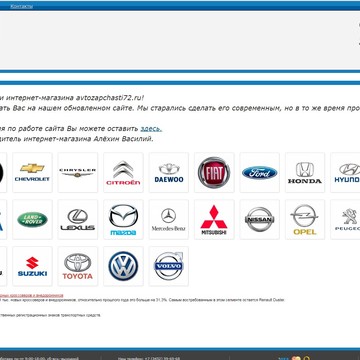Viewport: 360px width, 360px height.
Task: Click the Peugeot lion logo
Action: coord(345,219)
